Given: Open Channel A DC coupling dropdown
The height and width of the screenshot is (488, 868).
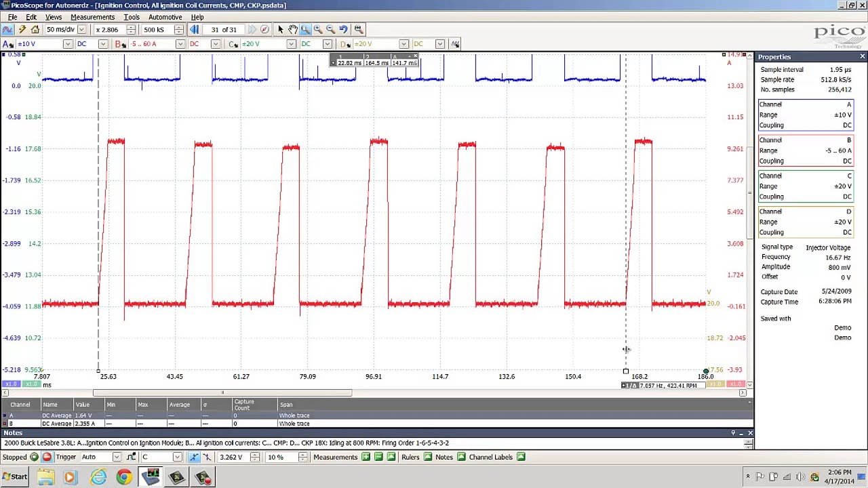Looking at the screenshot, I should tap(103, 44).
